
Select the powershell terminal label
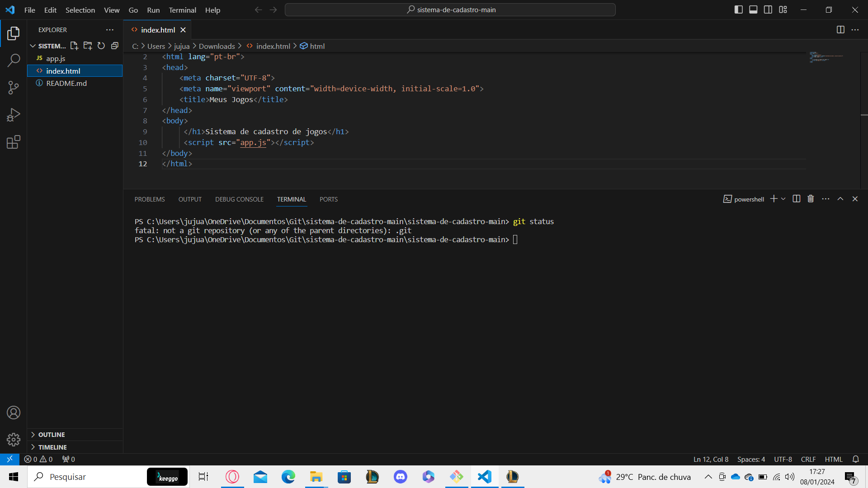click(744, 199)
